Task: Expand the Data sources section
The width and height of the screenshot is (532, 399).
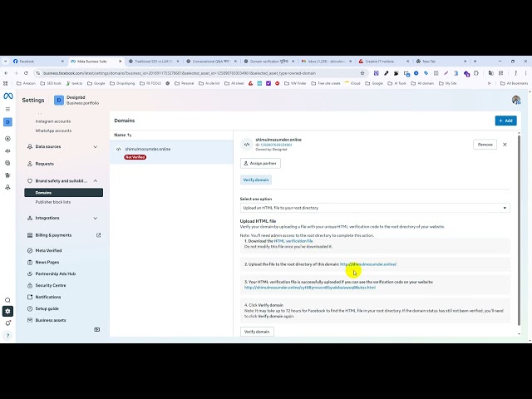Action: [x=96, y=146]
